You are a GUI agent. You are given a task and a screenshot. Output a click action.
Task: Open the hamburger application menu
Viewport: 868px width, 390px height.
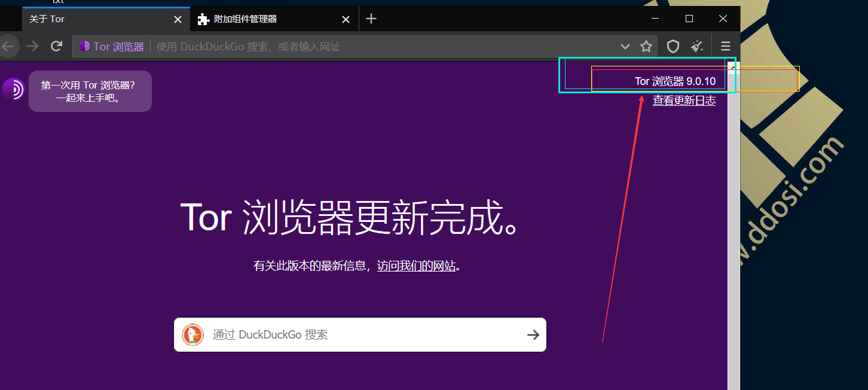pos(726,46)
